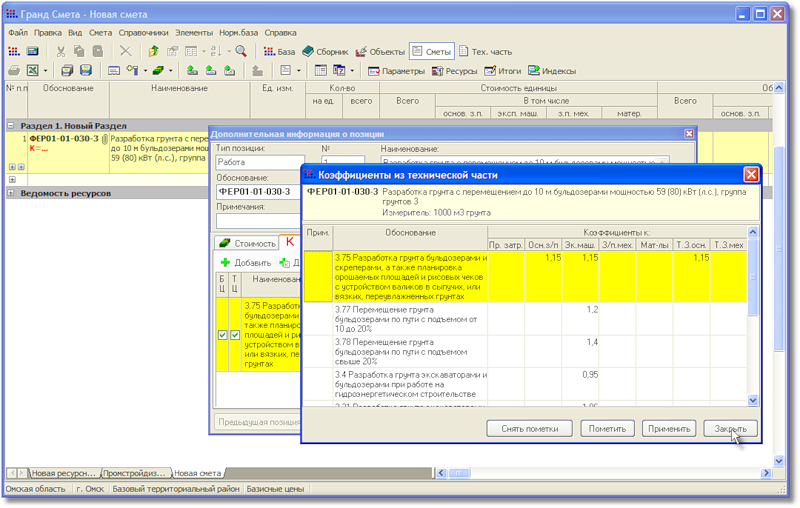Click scroll up arrow in coefficients table
Screen dimensions: 800x508
coord(753,232)
